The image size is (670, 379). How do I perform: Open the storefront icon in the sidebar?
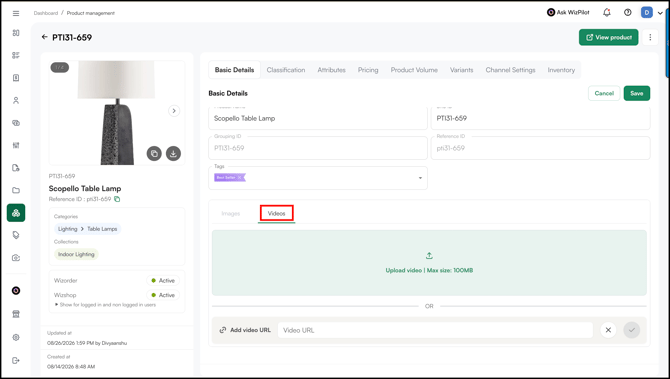coord(16,314)
